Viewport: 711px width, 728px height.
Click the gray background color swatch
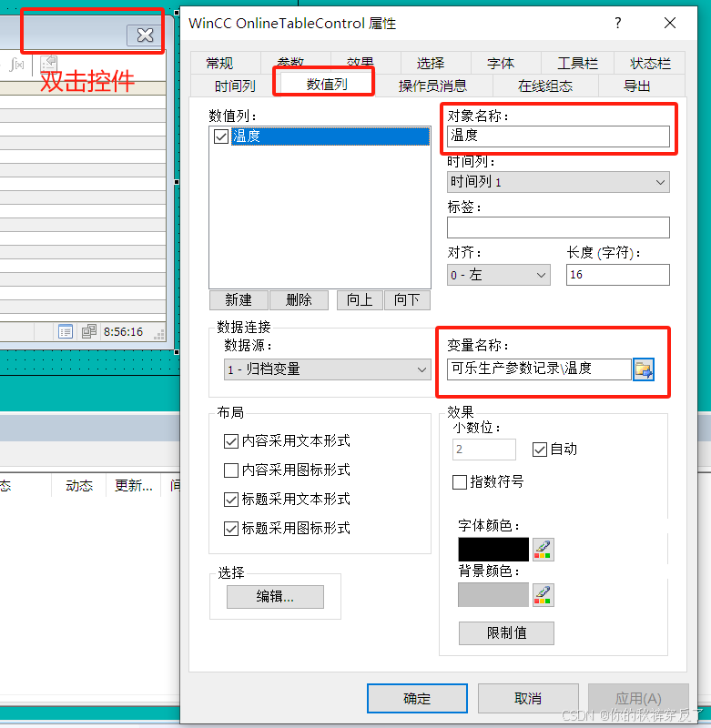(x=493, y=595)
